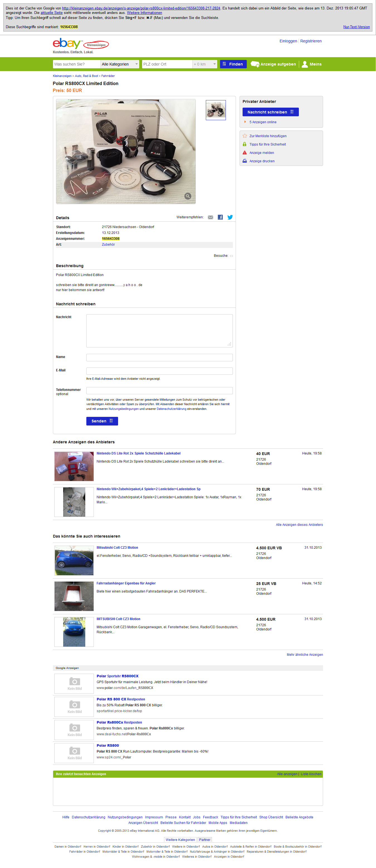
Task: Open the Fahrradanhänger listing thumbnail
Action: 74,596
